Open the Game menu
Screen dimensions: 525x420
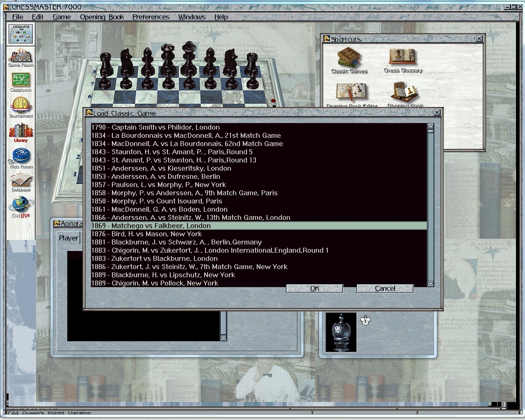[62, 17]
